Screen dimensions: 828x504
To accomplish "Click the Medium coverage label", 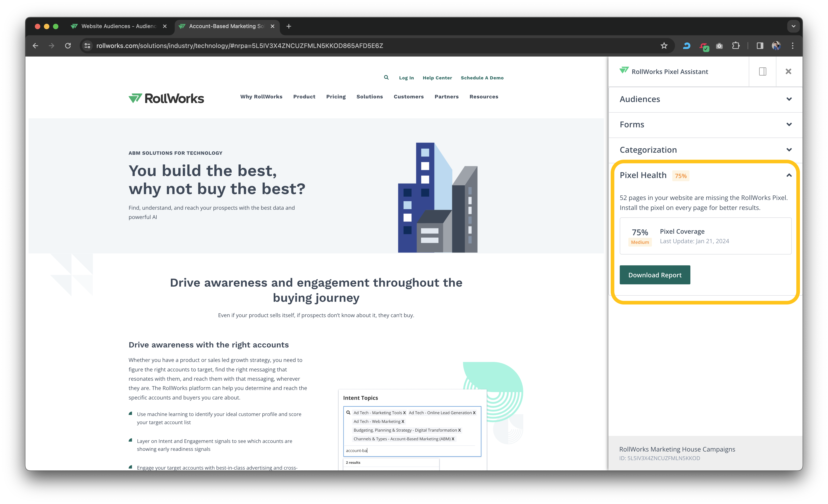I will coord(640,242).
